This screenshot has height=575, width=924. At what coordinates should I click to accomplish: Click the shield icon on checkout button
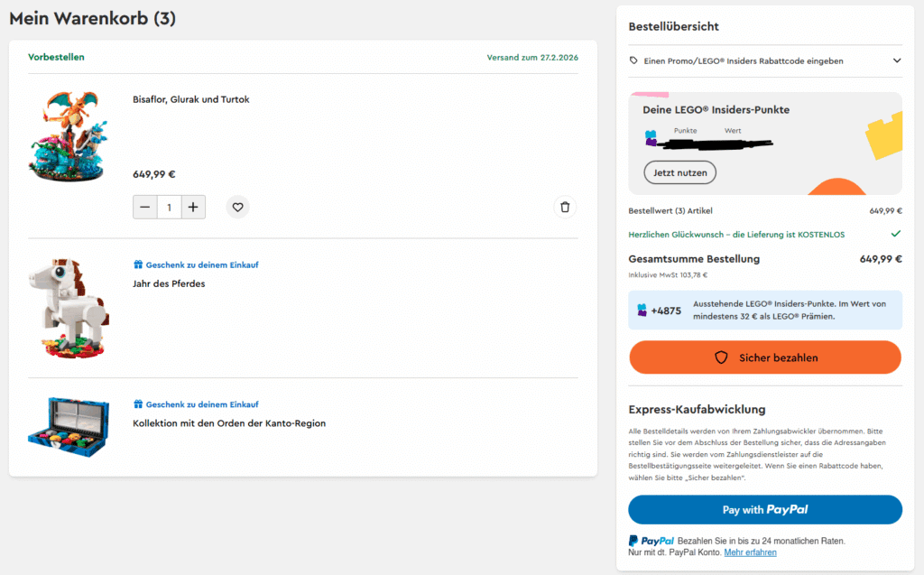721,357
